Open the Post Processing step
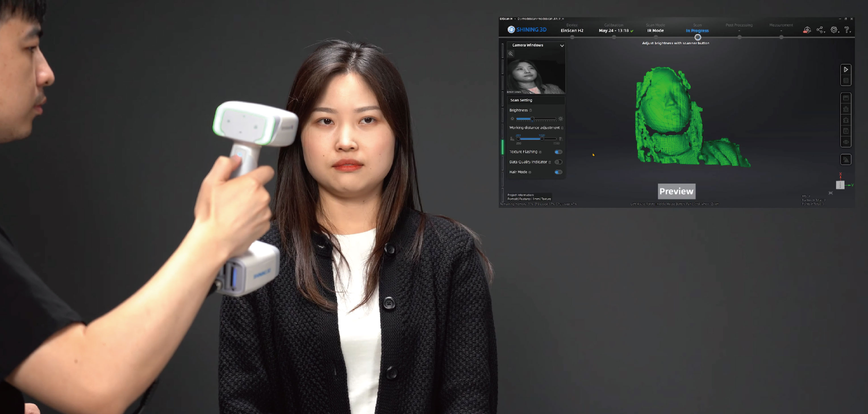868x414 pixels. [739, 28]
